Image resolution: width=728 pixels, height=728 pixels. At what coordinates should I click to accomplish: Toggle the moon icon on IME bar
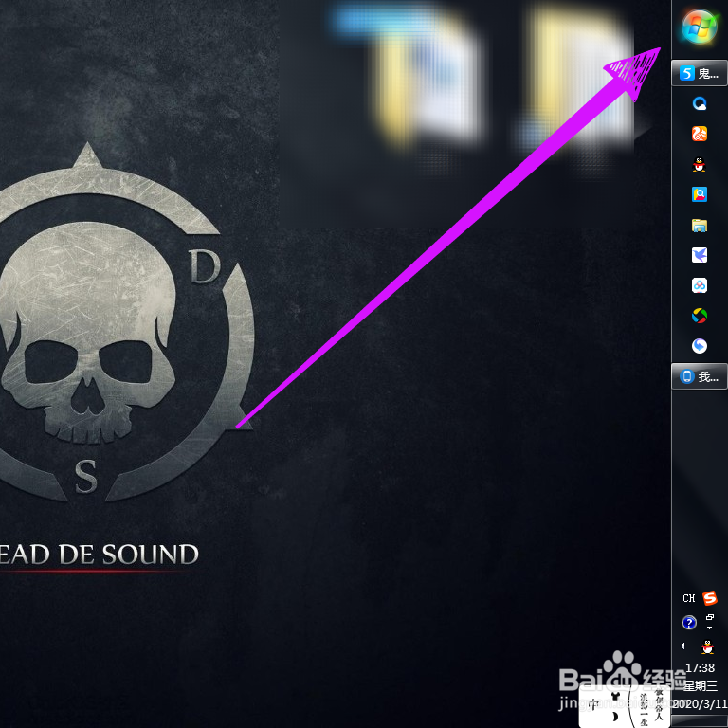[x=615, y=717]
